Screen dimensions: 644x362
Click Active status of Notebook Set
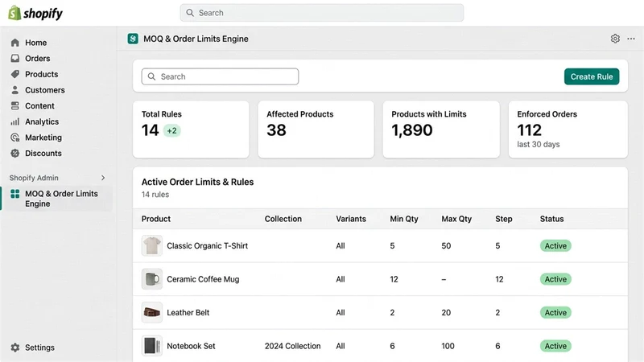tap(555, 346)
